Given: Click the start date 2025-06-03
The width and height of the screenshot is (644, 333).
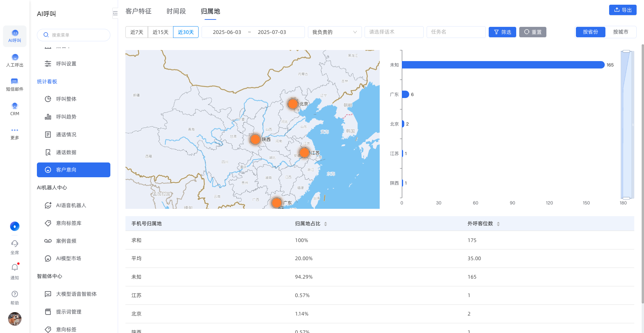Looking at the screenshot, I should (x=227, y=32).
